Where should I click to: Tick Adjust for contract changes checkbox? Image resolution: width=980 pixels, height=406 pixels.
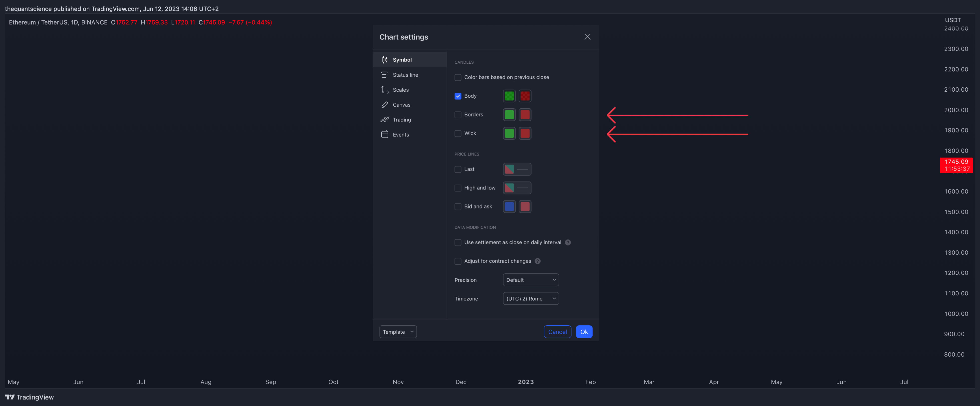point(458,261)
